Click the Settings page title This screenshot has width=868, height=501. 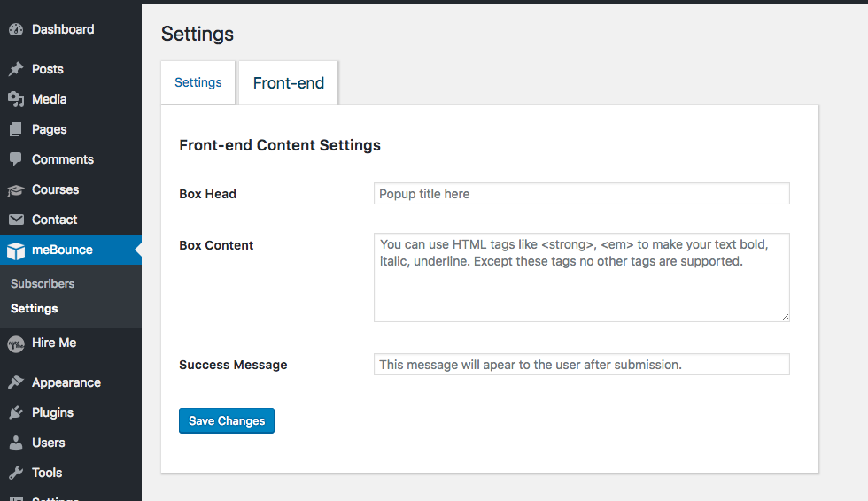tap(198, 35)
